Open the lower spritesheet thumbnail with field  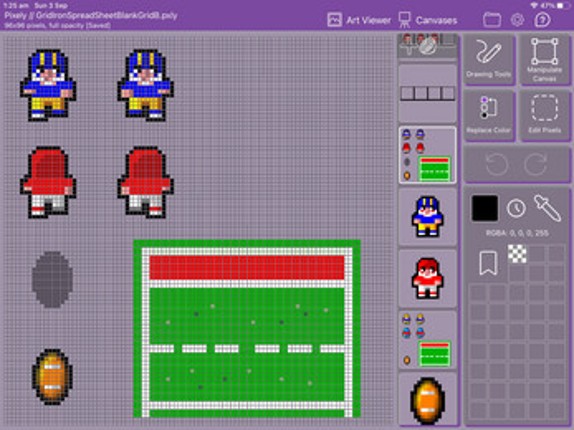coord(427,340)
